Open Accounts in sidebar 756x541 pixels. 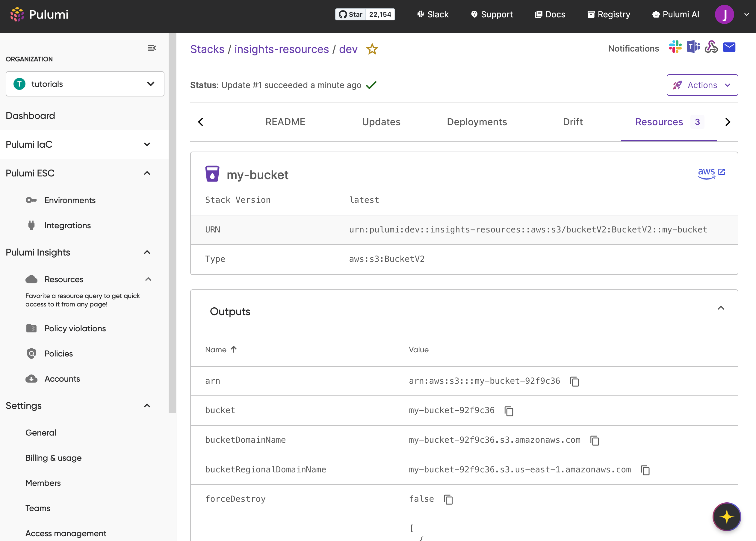62,379
